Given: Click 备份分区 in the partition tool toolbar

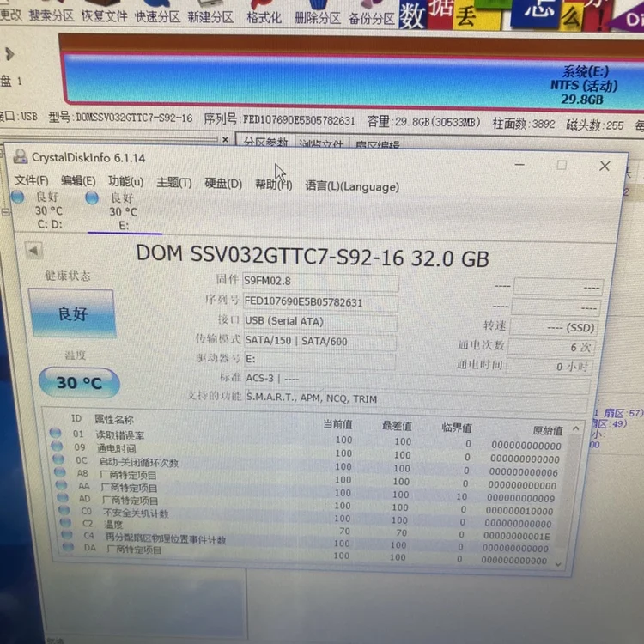Looking at the screenshot, I should pos(371,18).
